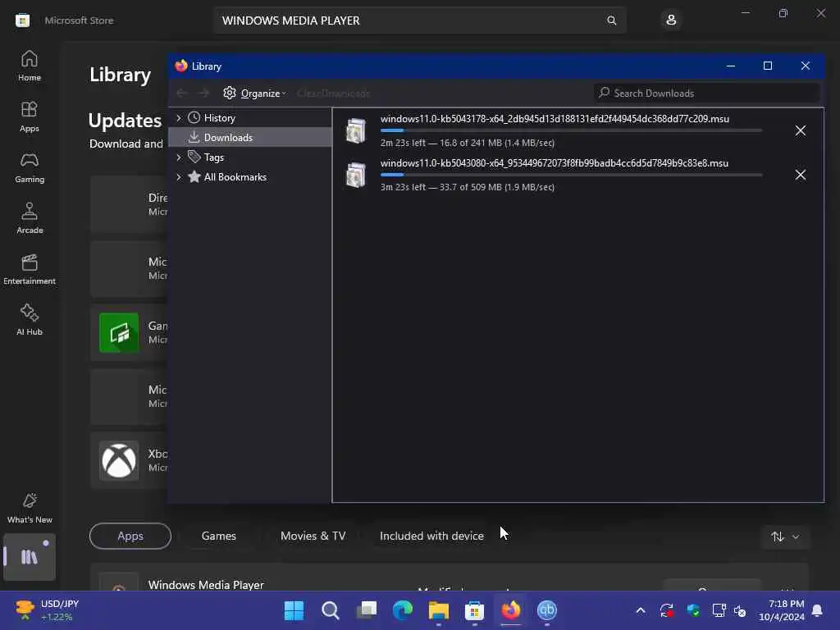Go back in Firefox Library
Viewport: 840px width, 630px height.
coord(182,94)
